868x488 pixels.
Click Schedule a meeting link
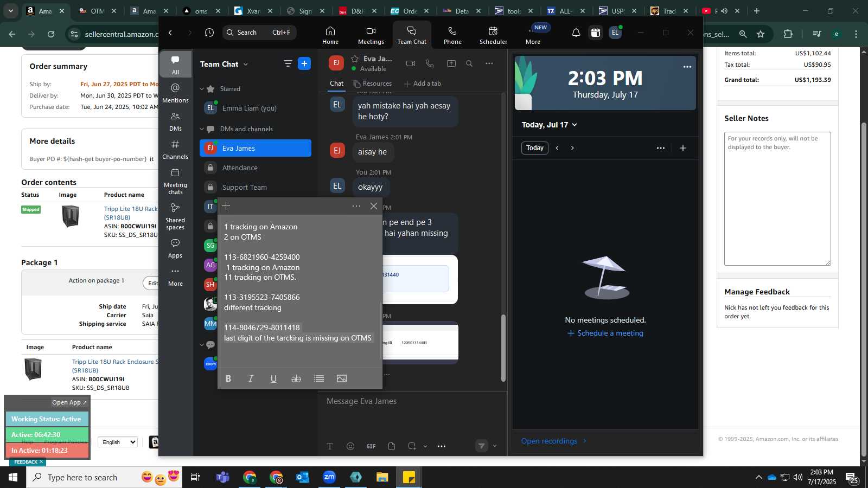tap(605, 333)
